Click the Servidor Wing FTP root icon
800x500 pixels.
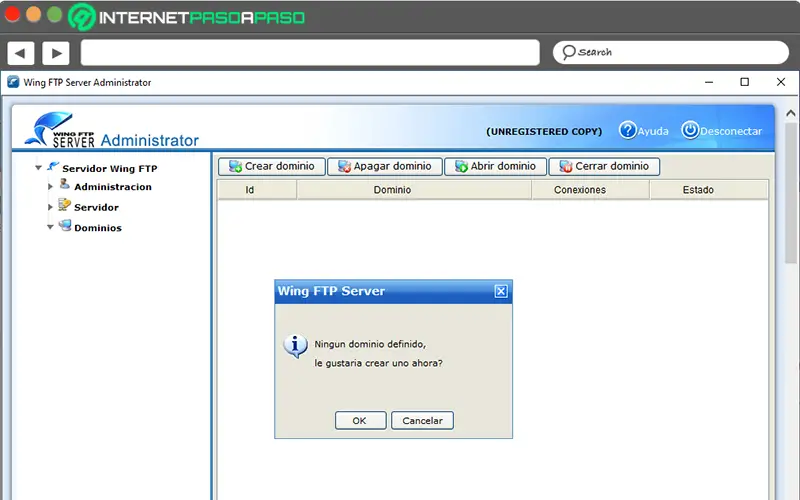coord(53,166)
